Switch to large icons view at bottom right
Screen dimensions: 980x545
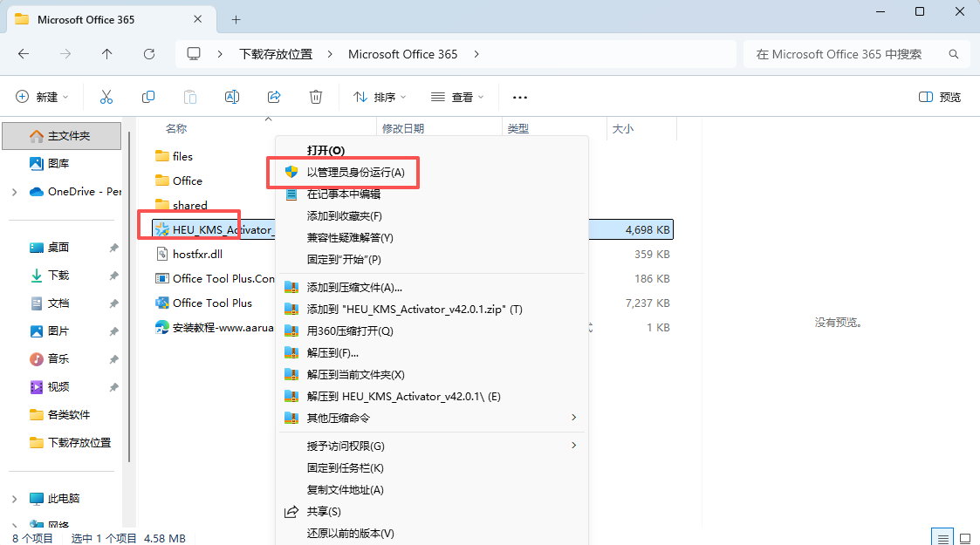pos(967,538)
